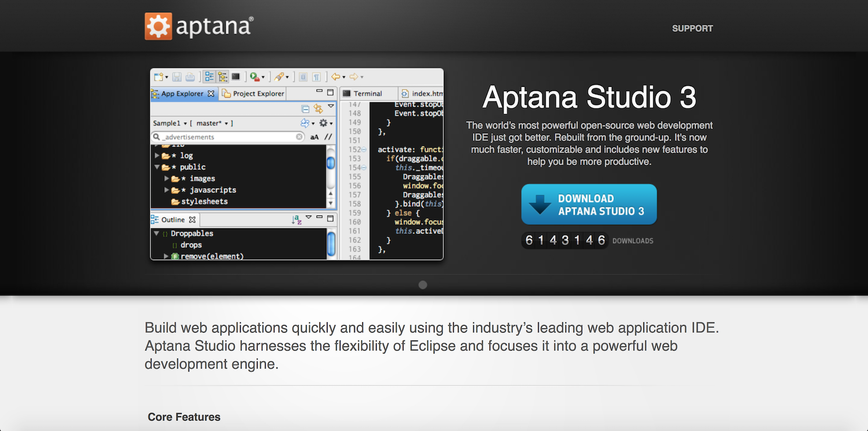The width and height of the screenshot is (868, 431).
Task: Toggle Link with Editor arrows icon
Action: point(318,108)
